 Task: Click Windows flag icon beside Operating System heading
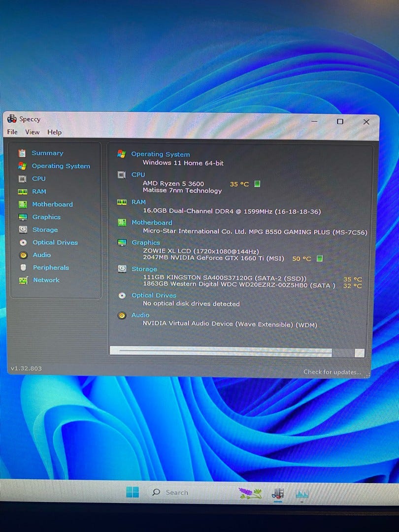pyautogui.click(x=122, y=154)
